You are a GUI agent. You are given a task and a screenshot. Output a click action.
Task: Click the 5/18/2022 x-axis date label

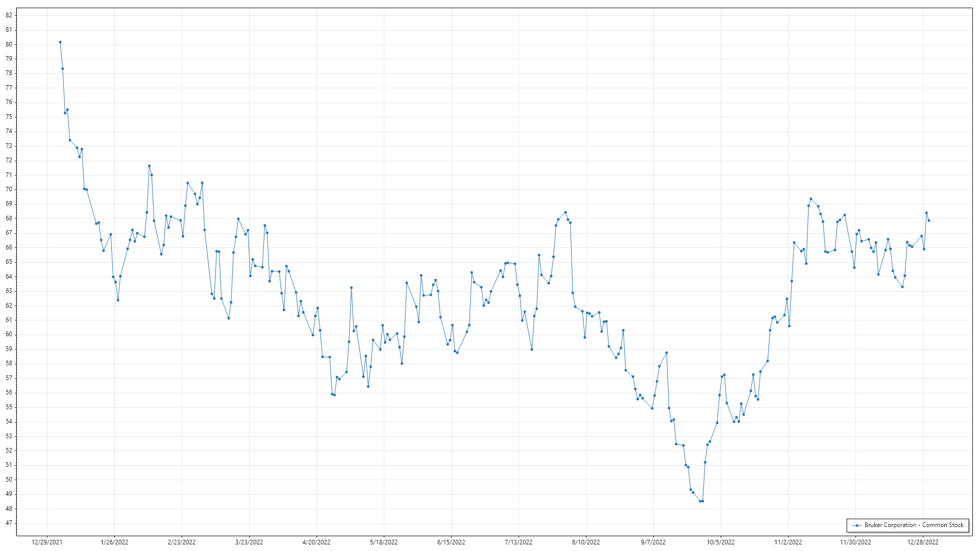(x=384, y=542)
